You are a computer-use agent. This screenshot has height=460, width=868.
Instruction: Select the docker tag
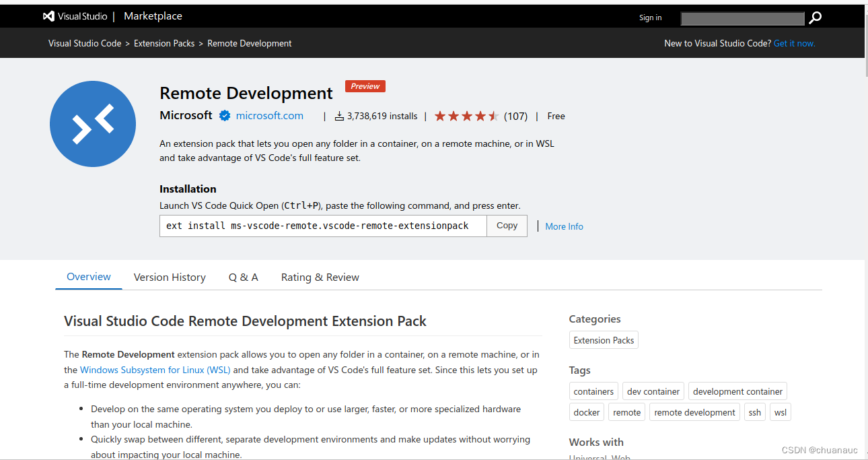tap(587, 412)
